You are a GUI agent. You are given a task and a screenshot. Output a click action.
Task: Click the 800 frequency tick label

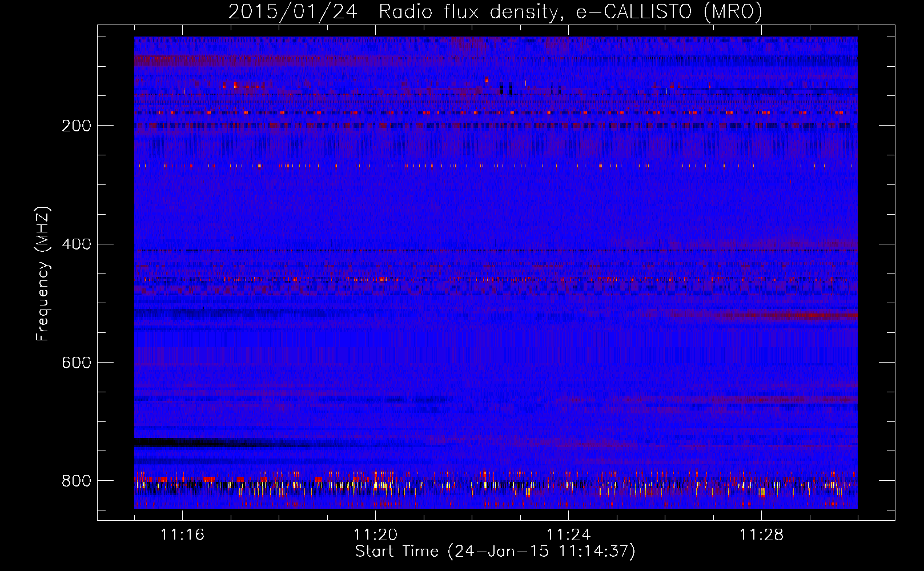77,481
